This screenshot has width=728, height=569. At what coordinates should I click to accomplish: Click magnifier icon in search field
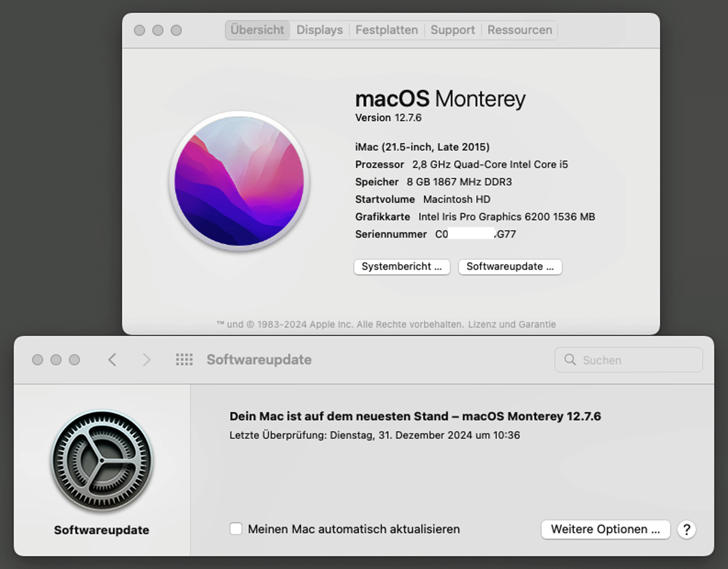[570, 360]
